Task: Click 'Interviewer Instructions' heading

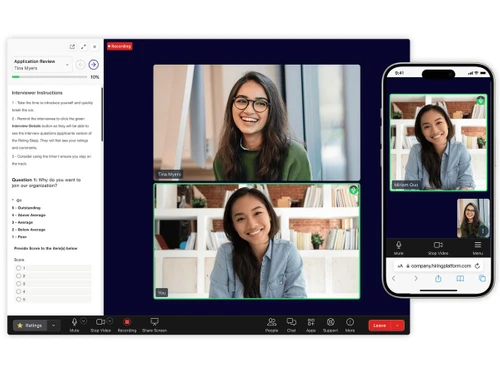Action: [x=37, y=93]
